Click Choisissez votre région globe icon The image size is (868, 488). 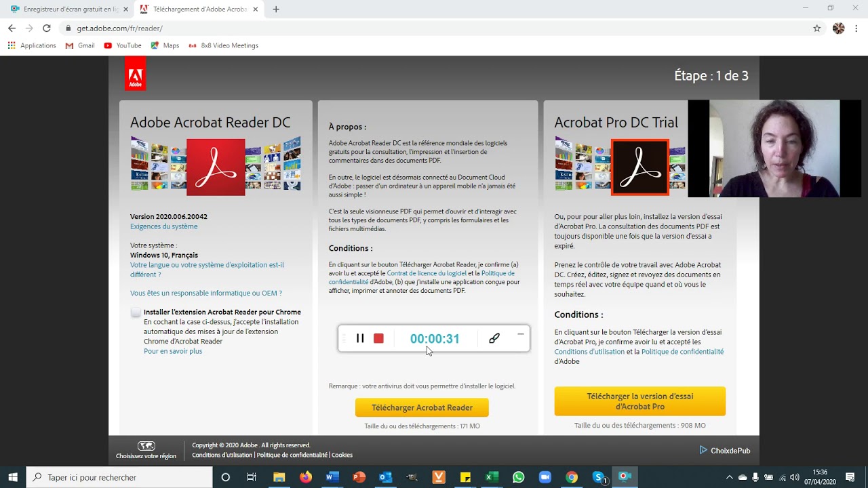point(146,446)
